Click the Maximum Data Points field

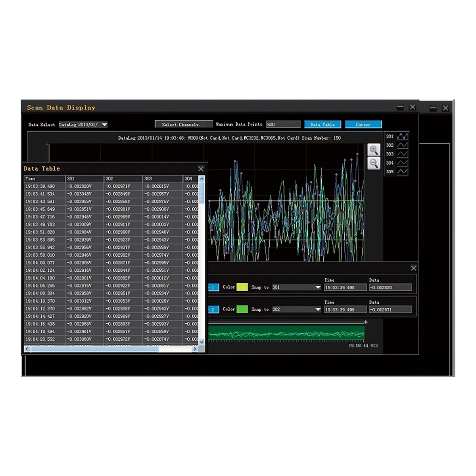pyautogui.click(x=283, y=125)
